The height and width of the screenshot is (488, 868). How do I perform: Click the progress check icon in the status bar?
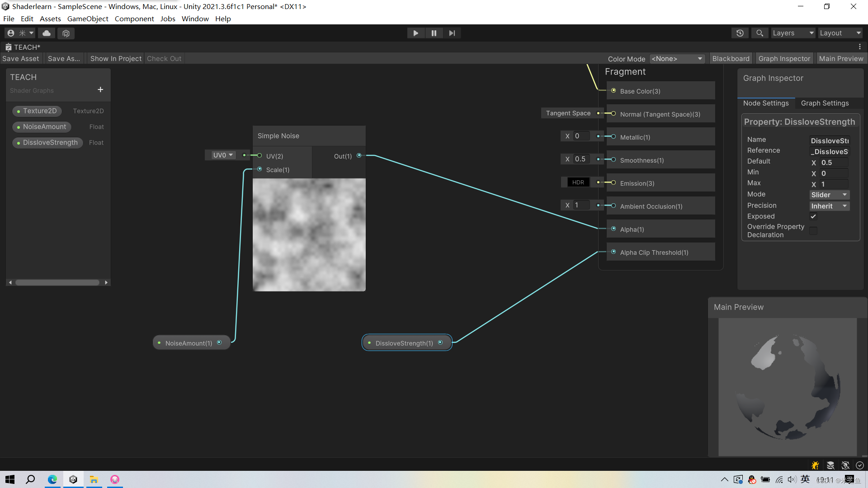click(860, 465)
